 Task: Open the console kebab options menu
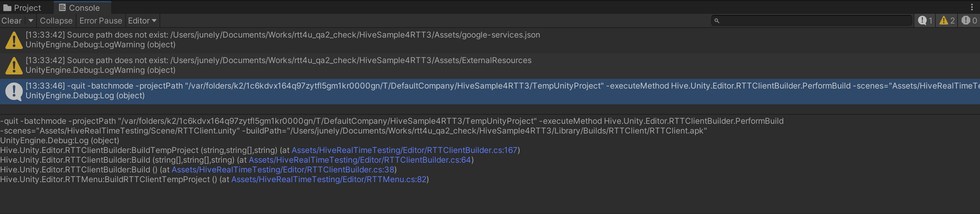point(972,7)
